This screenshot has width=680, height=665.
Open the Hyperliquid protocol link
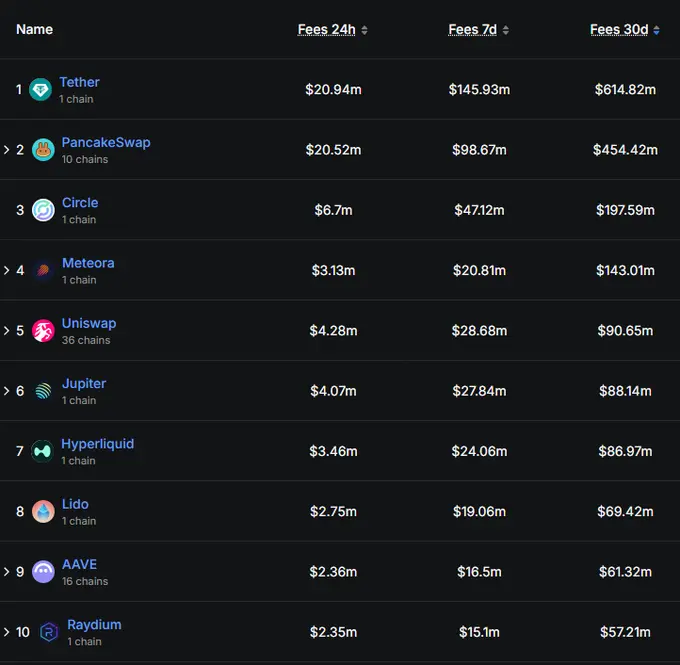point(98,444)
